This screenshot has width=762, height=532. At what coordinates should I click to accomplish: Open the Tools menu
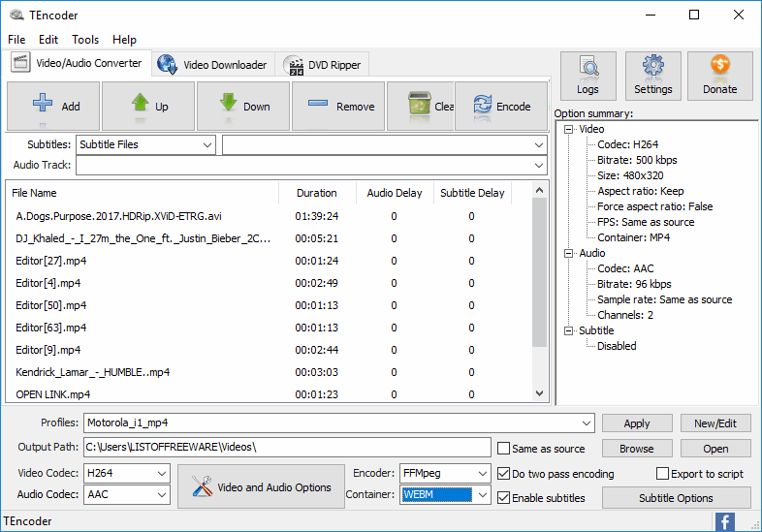[85, 40]
